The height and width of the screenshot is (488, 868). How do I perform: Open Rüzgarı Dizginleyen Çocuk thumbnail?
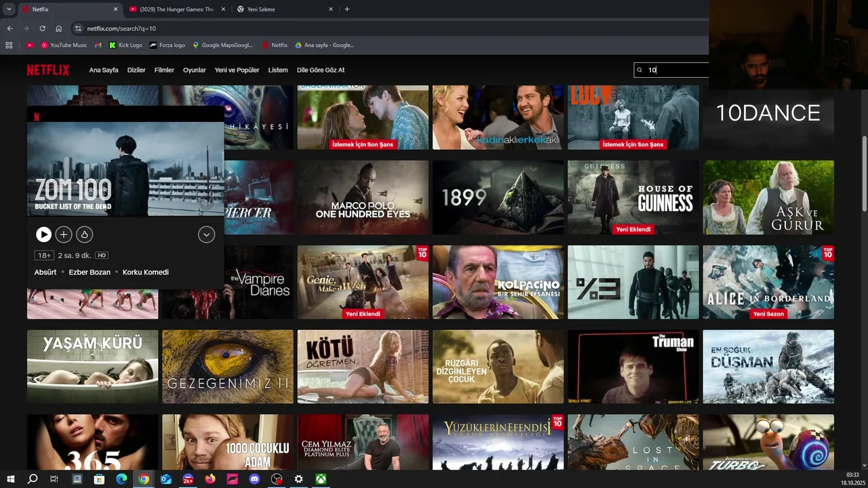(498, 367)
